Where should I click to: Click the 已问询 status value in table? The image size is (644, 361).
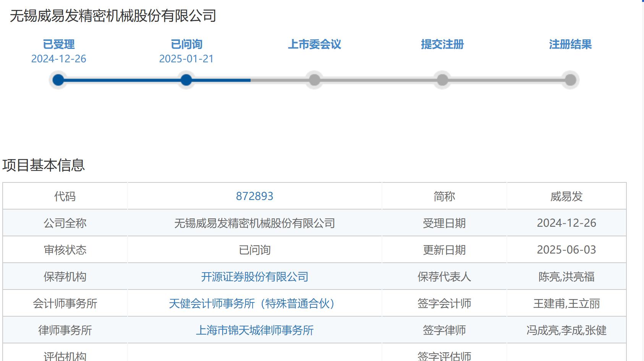point(255,250)
